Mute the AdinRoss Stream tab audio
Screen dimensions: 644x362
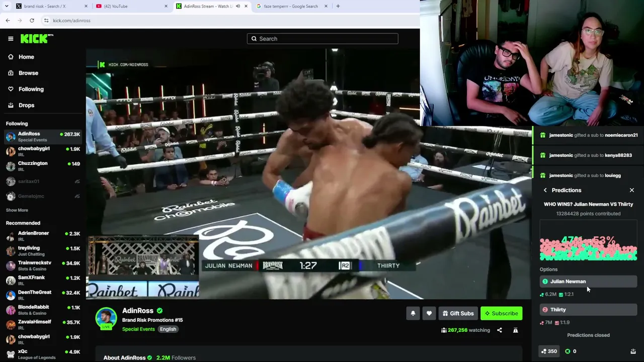click(x=238, y=6)
